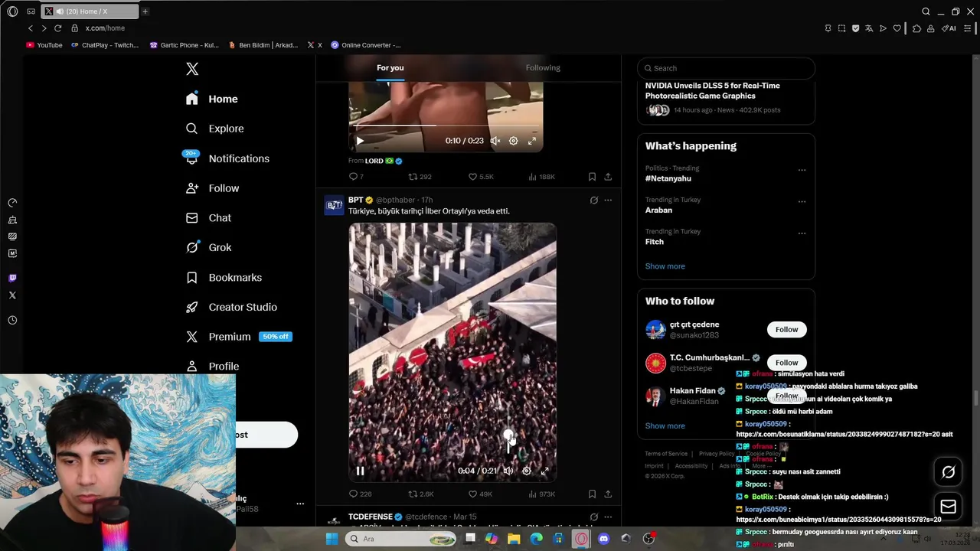The image size is (980, 551).
Task: Open floating messages envelope button
Action: 948,507
